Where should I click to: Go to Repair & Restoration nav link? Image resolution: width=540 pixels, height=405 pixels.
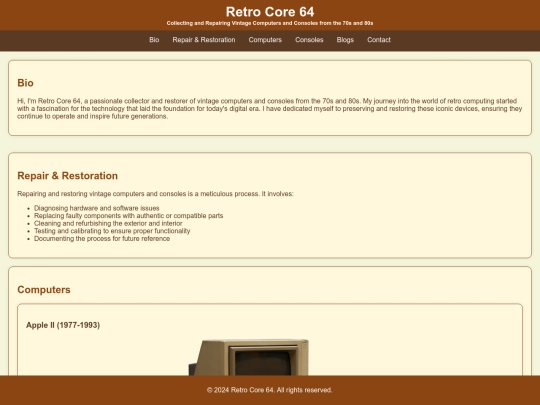[204, 40]
